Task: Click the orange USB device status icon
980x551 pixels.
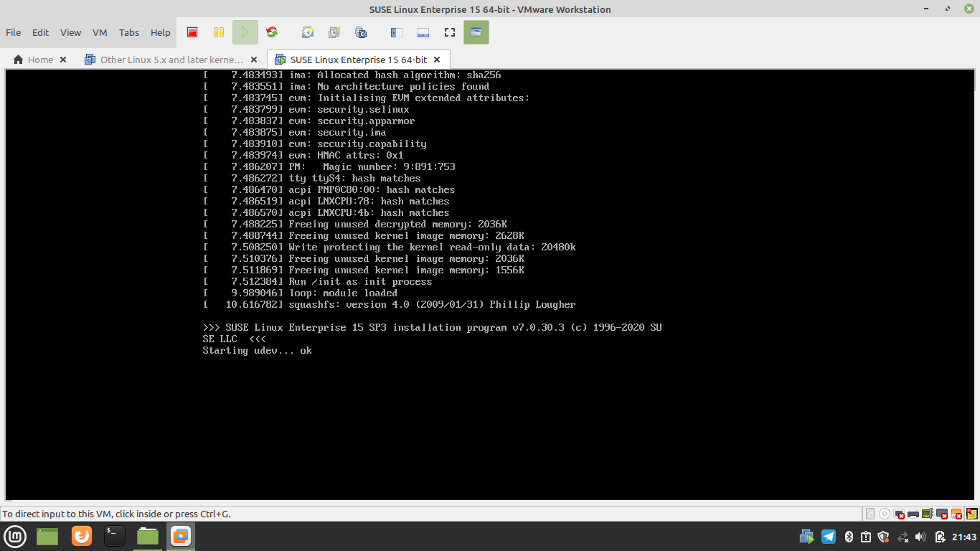Action: click(x=956, y=514)
